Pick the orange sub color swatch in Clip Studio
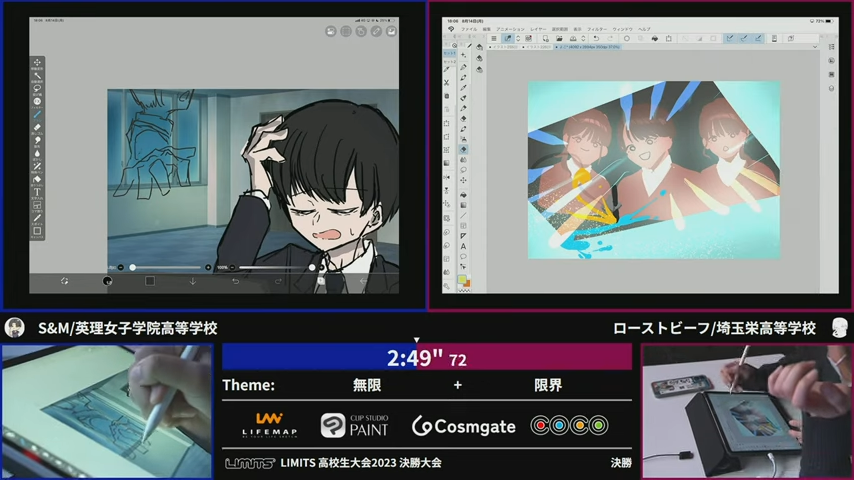 pyautogui.click(x=467, y=283)
